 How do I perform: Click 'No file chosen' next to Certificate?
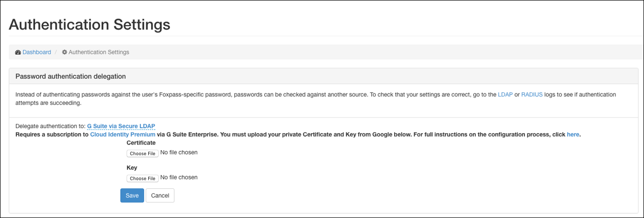tap(179, 153)
